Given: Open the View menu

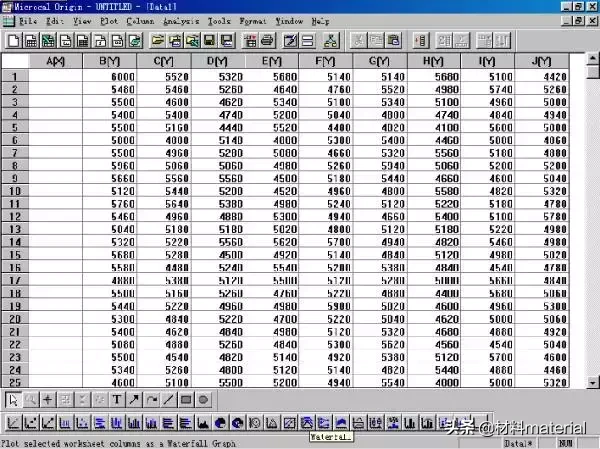Looking at the screenshot, I should [82, 21].
